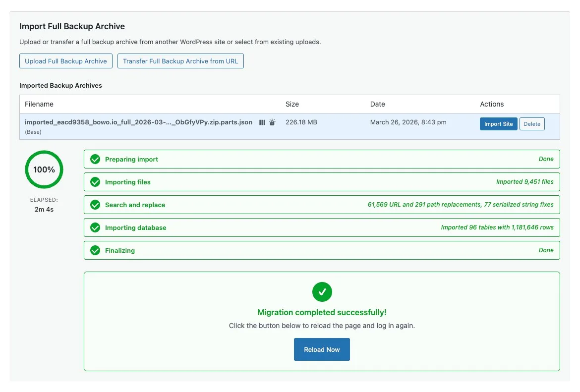This screenshot has width=580, height=392.
Task: Click the Imported 9,451 files status text
Action: [524, 182]
